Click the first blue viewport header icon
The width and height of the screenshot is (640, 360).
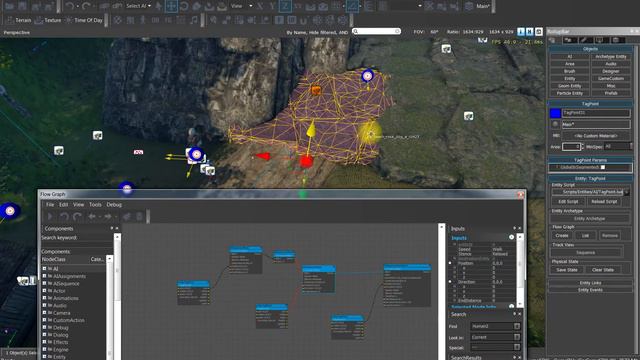[x=521, y=31]
